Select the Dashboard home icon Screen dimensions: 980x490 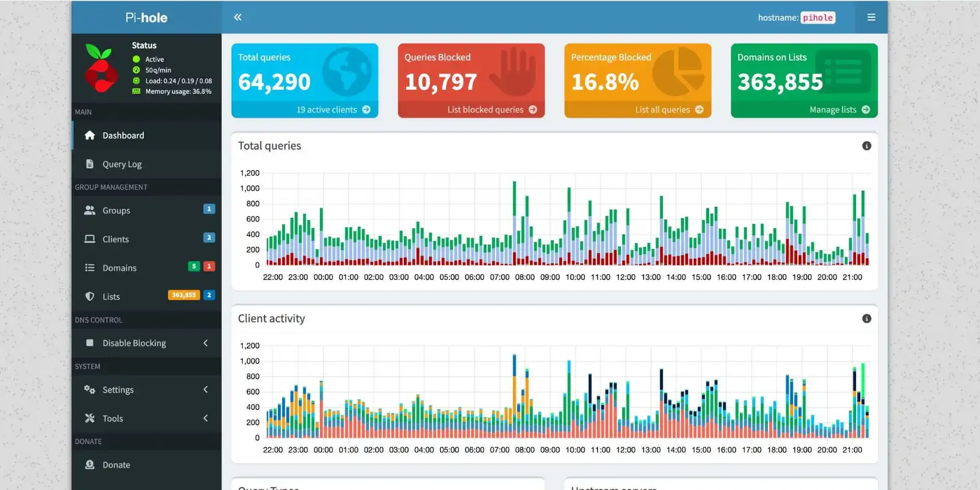[89, 135]
